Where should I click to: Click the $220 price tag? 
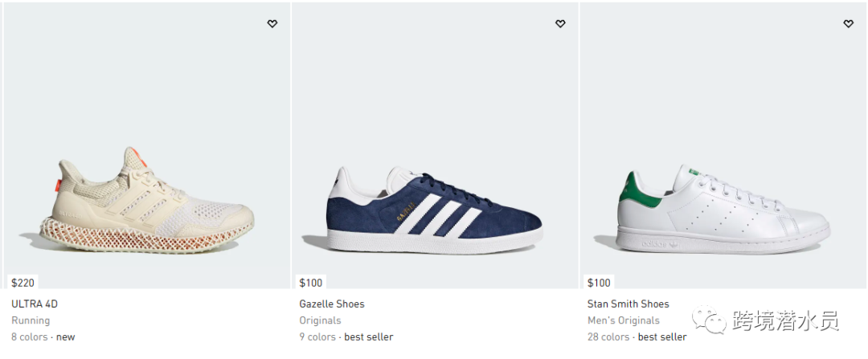23,283
